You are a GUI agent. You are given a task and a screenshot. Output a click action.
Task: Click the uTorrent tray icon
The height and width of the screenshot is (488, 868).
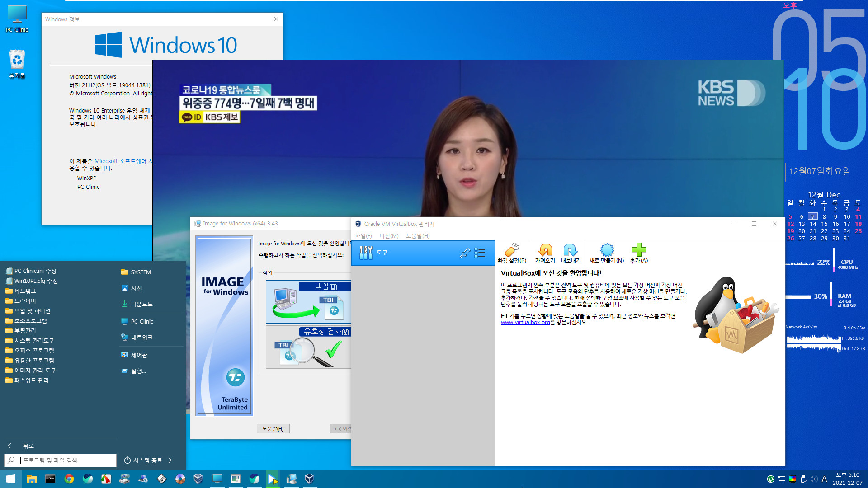(x=771, y=479)
